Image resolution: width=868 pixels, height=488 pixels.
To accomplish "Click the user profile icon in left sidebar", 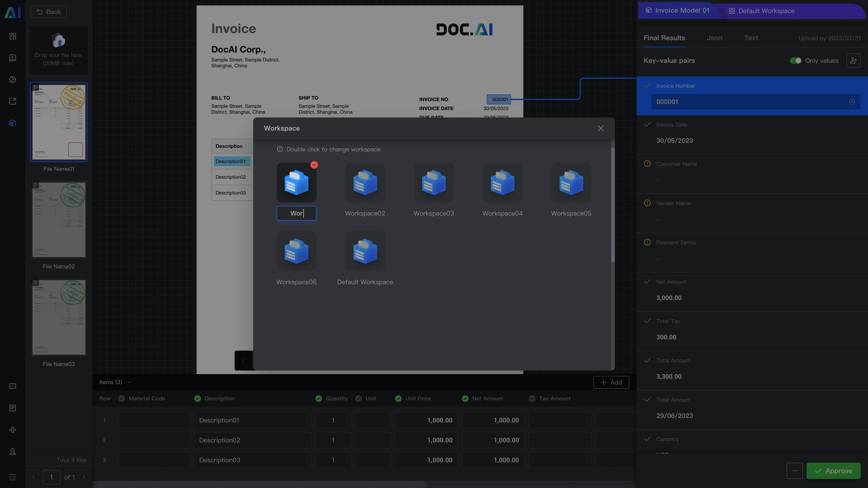I will tap(12, 451).
